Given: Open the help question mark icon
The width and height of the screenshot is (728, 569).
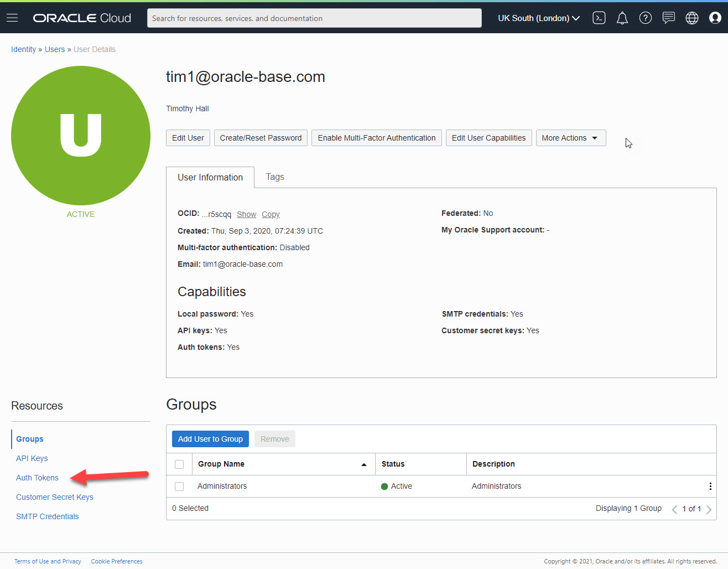Looking at the screenshot, I should coord(646,18).
